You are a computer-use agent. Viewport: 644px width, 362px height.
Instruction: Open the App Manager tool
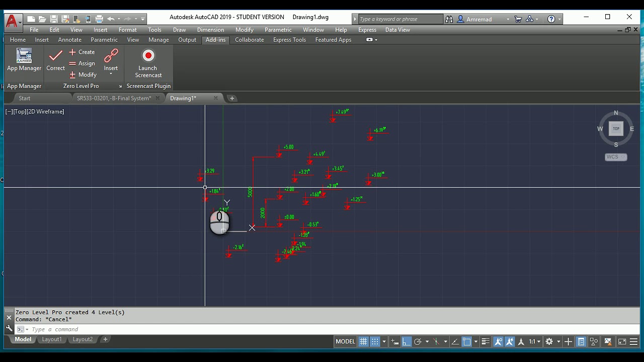[24, 59]
